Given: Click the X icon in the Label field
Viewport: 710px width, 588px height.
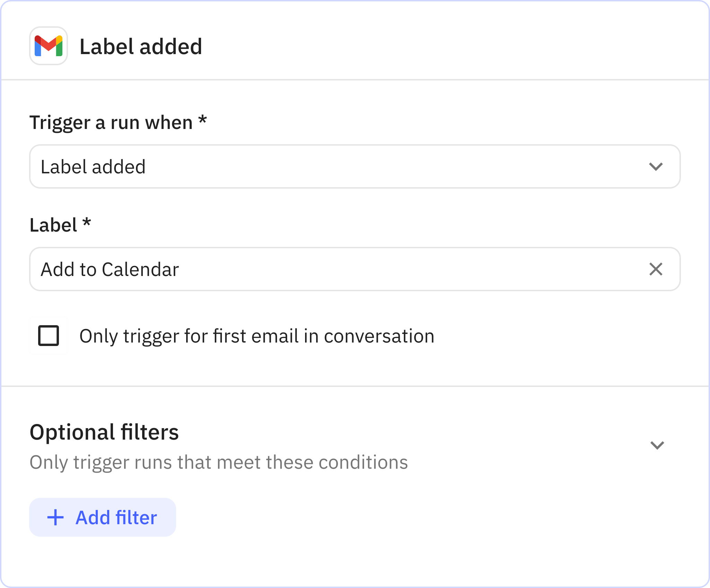Looking at the screenshot, I should [x=656, y=269].
